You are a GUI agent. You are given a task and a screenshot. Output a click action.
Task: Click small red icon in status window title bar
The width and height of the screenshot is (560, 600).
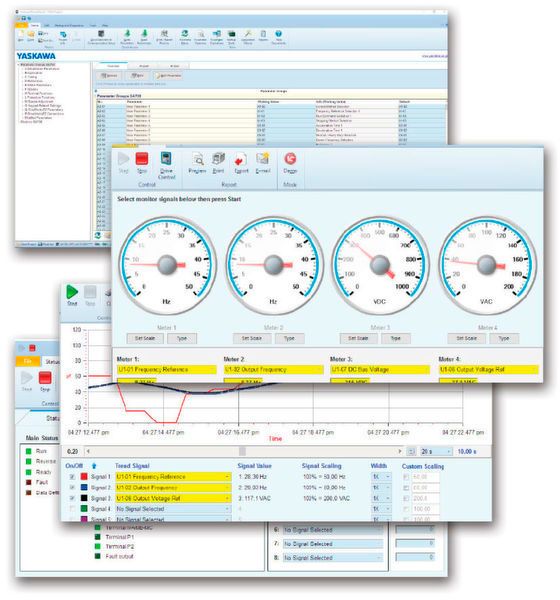(33, 348)
